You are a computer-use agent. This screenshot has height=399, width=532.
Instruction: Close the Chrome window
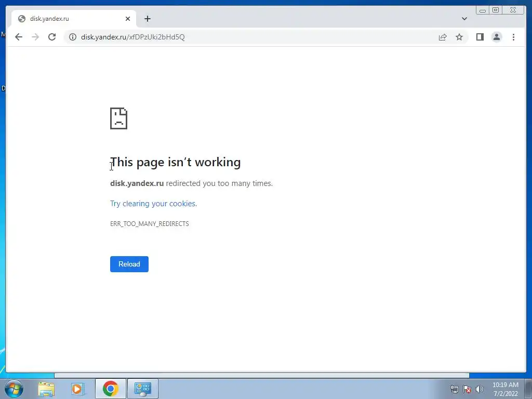point(513,10)
